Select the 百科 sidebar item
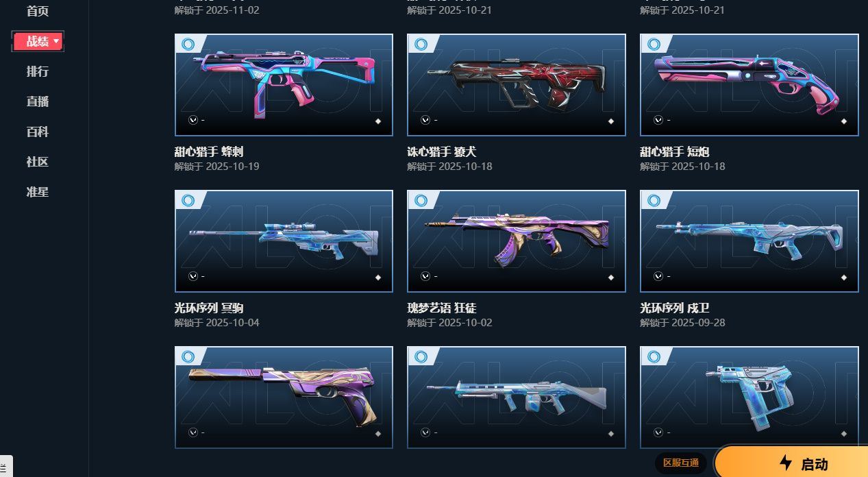The height and width of the screenshot is (477, 868). pos(38,132)
